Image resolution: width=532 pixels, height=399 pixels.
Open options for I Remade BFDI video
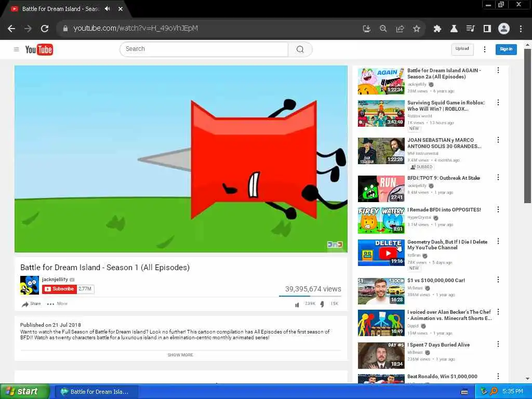(x=498, y=209)
